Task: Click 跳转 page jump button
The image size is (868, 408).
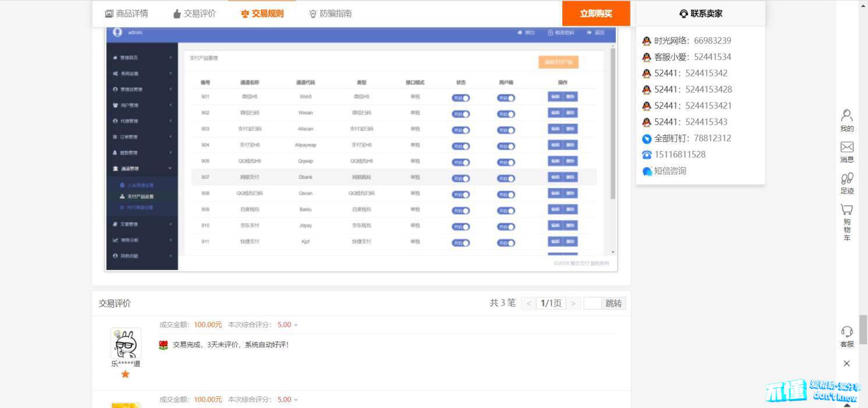Action: pyautogui.click(x=614, y=303)
